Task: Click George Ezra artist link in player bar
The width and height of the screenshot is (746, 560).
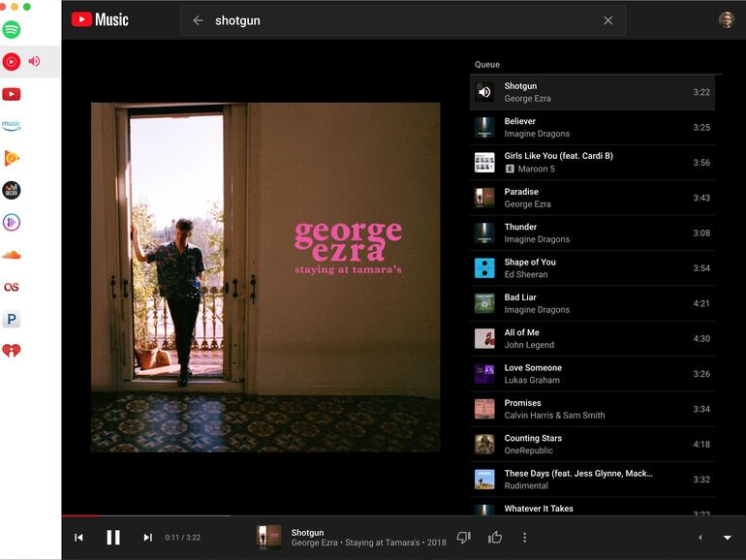Action: (x=315, y=543)
